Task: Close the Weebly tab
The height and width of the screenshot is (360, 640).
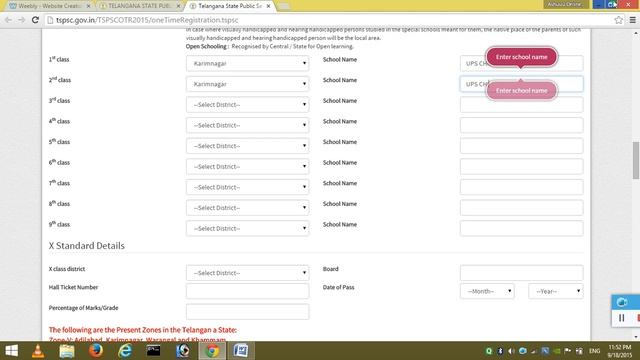Action: [88, 6]
